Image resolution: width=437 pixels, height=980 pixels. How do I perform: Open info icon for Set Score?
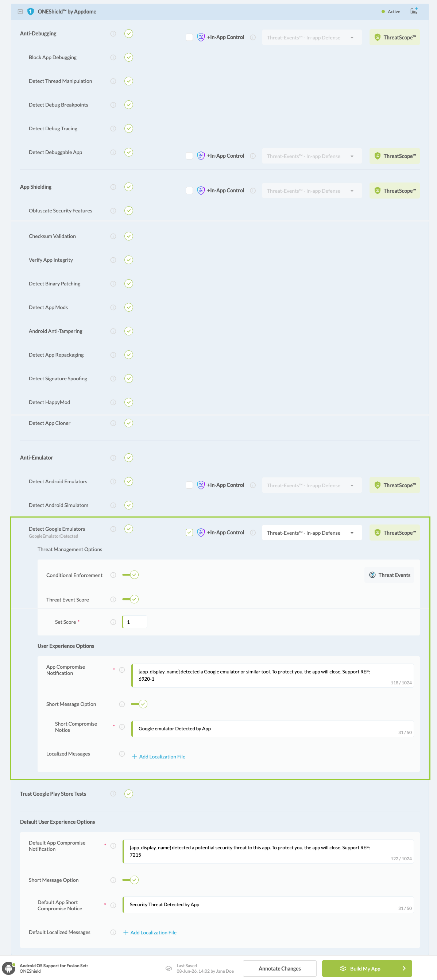(x=113, y=622)
